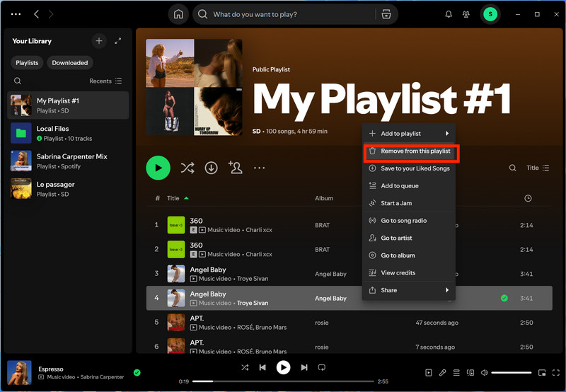Open the Troye Sivan link in row 3
This screenshot has height=392, width=566.
pyautogui.click(x=253, y=279)
